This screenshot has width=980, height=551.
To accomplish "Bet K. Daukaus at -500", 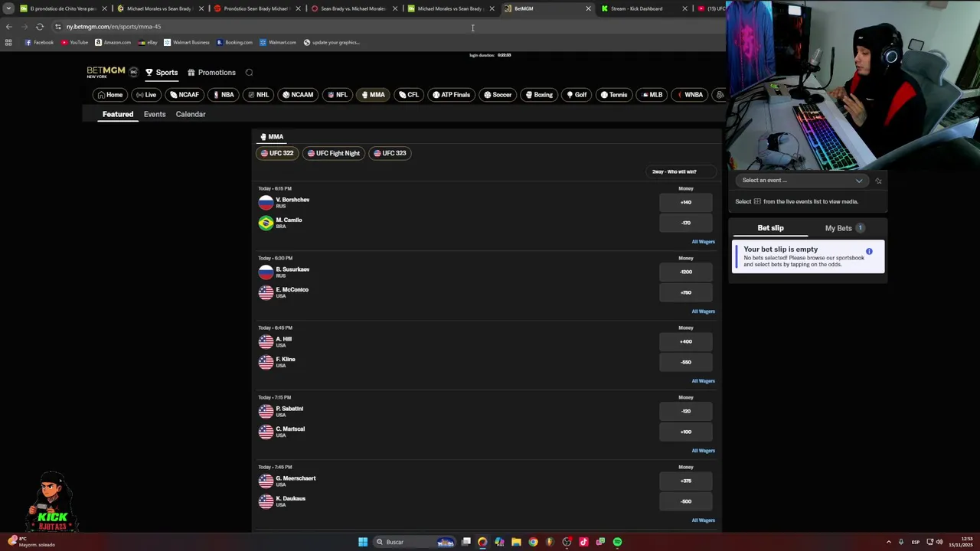I will coord(686,501).
